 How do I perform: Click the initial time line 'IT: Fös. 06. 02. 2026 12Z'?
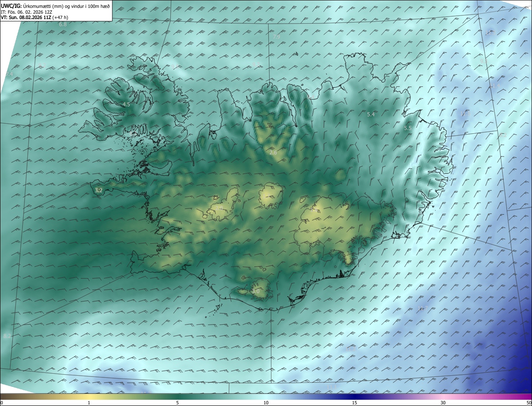[27, 12]
